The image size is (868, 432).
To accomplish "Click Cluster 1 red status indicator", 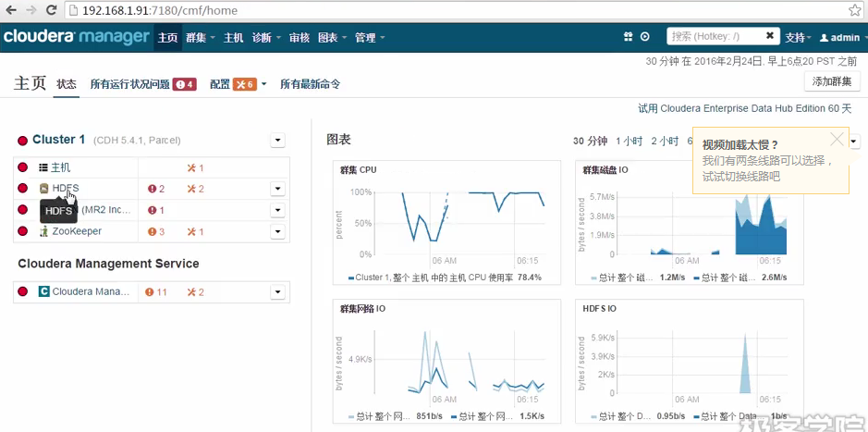I will click(23, 141).
